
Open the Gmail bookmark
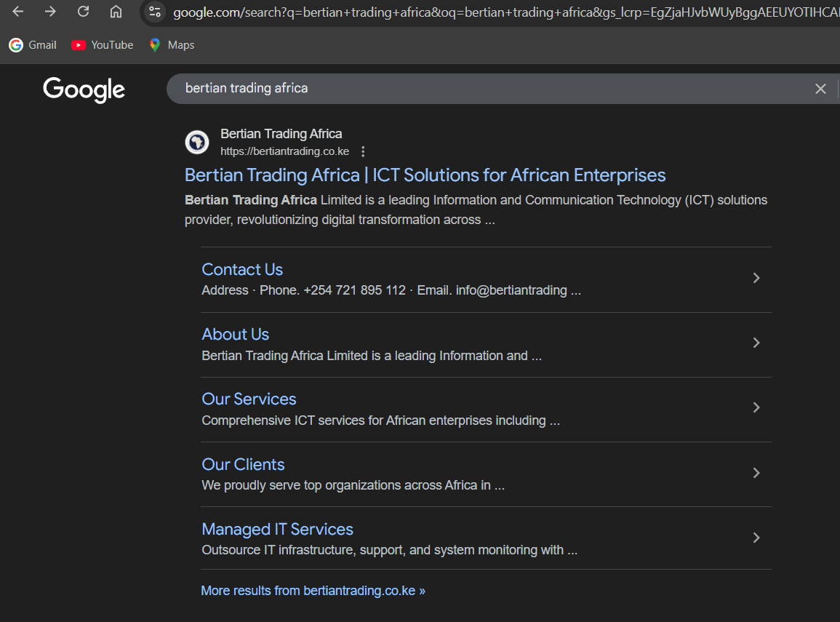pyautogui.click(x=33, y=45)
